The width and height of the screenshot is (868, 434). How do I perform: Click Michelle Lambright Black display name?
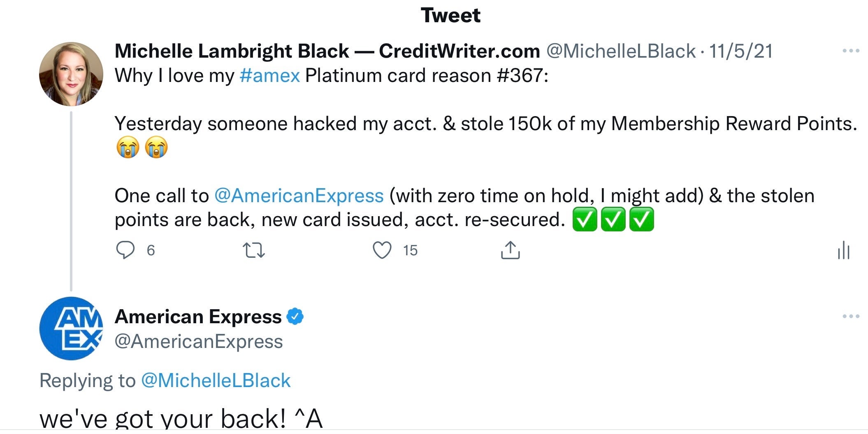pos(327,51)
